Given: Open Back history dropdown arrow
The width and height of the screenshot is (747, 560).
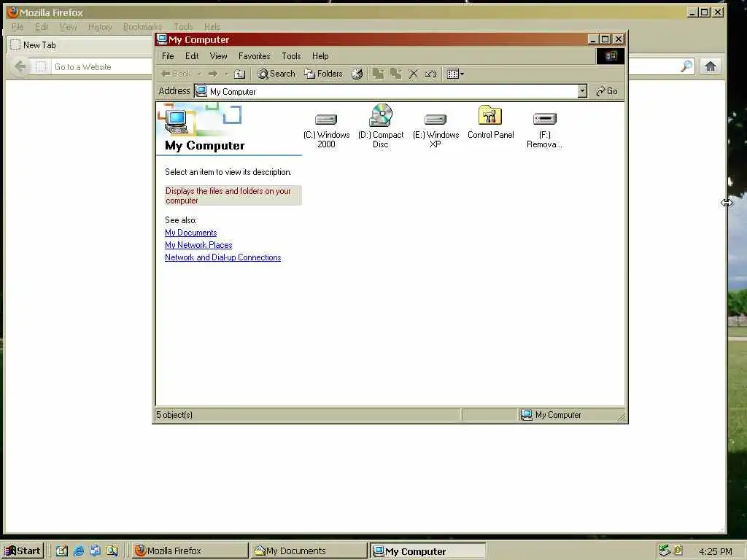Looking at the screenshot, I should pyautogui.click(x=200, y=74).
